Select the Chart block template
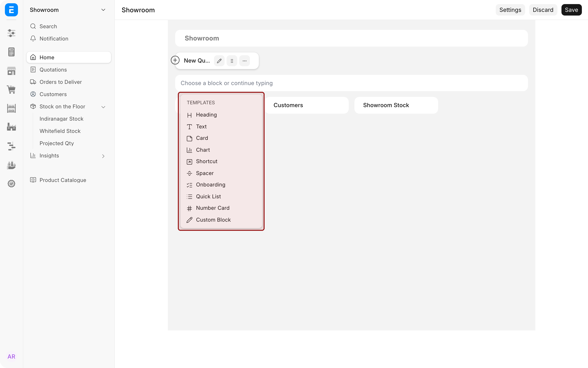Image resolution: width=588 pixels, height=368 pixels. coord(221,150)
